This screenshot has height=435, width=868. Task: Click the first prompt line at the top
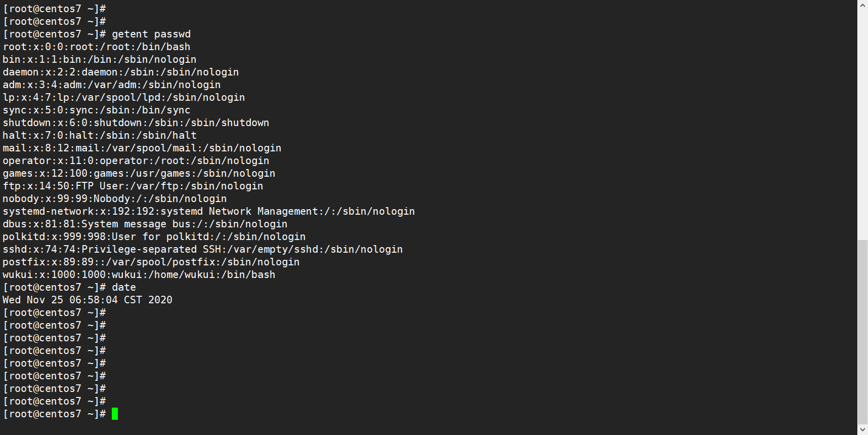click(x=54, y=9)
